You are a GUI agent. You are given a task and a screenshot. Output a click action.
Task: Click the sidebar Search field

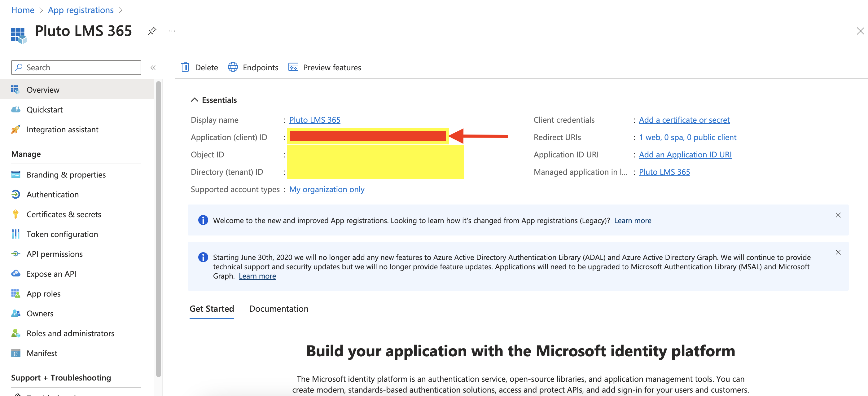pyautogui.click(x=76, y=68)
